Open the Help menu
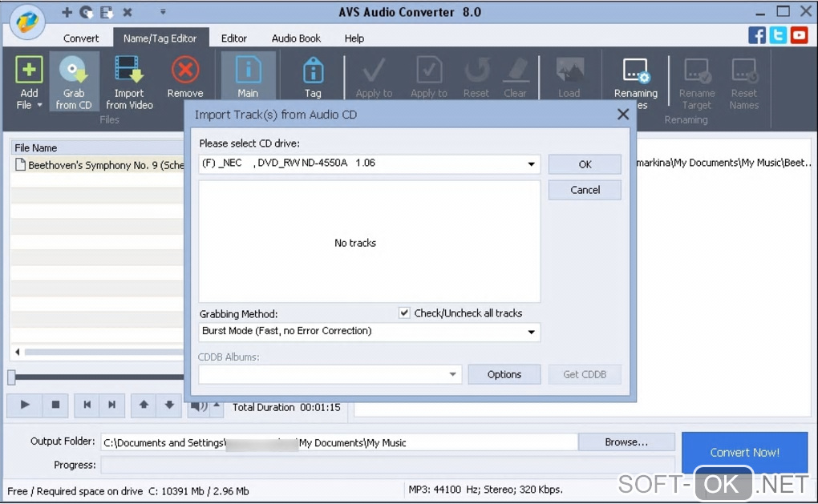This screenshot has width=818, height=504. tap(354, 38)
